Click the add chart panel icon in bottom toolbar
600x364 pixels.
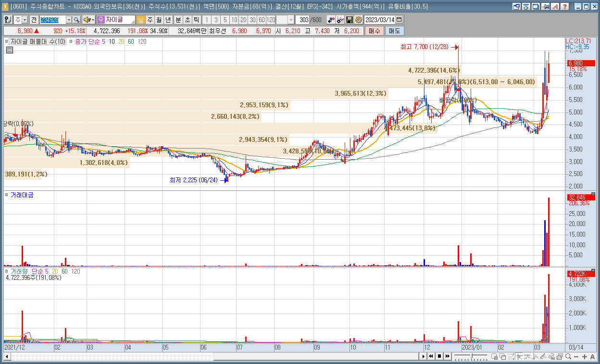[494, 356]
